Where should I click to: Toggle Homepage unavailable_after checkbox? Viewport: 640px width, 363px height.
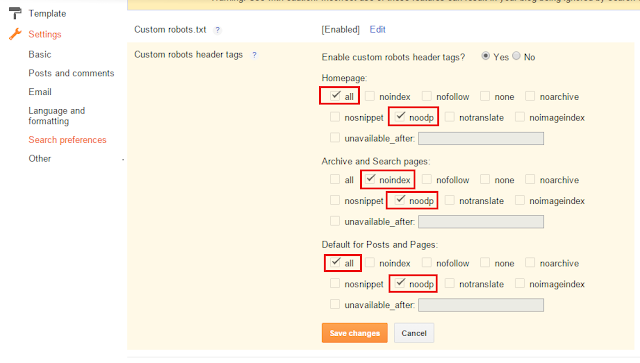pos(335,138)
